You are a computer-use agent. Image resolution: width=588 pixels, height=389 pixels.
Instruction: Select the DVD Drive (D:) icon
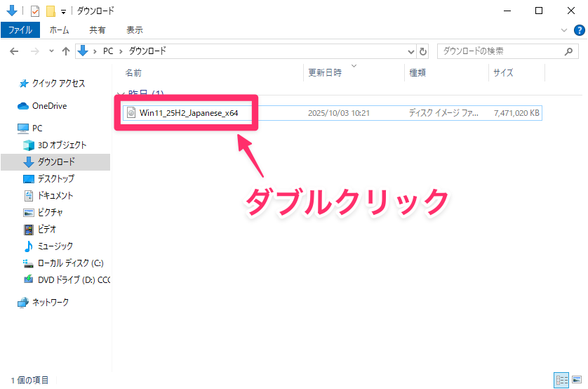point(29,279)
